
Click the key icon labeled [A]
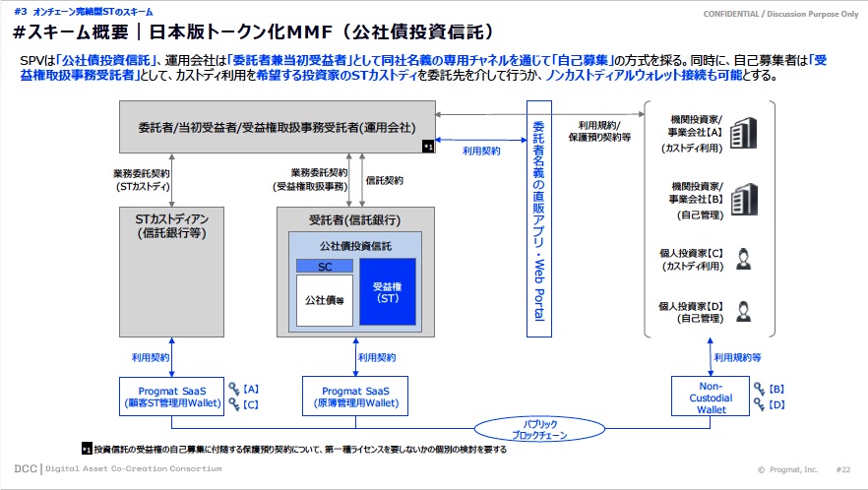(x=234, y=389)
